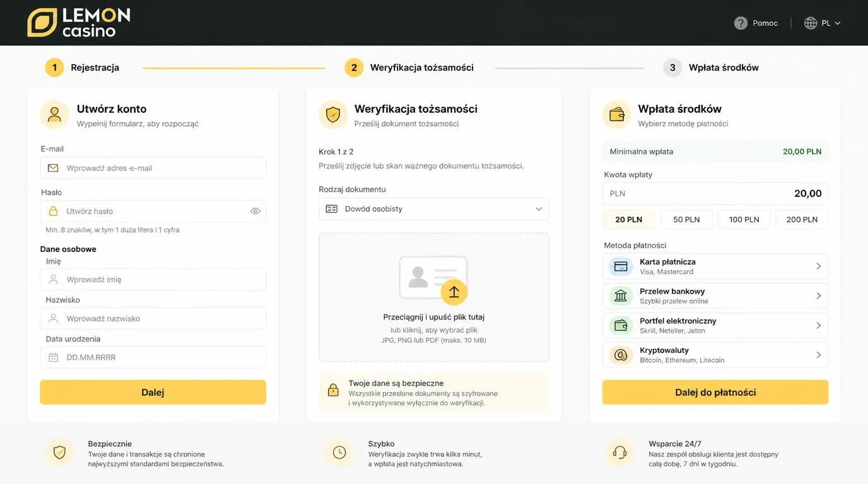868x484 pixels.
Task: Click the wallet icon beside Wpłata środków heading
Action: [617, 115]
